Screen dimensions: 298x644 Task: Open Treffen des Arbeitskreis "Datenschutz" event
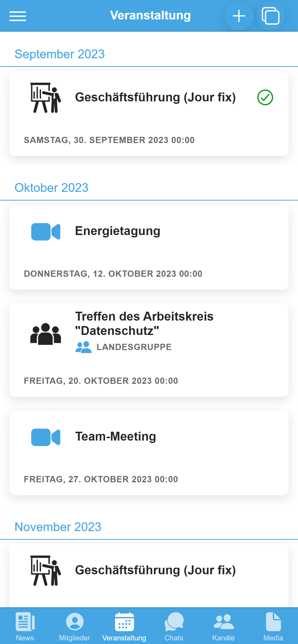click(144, 323)
